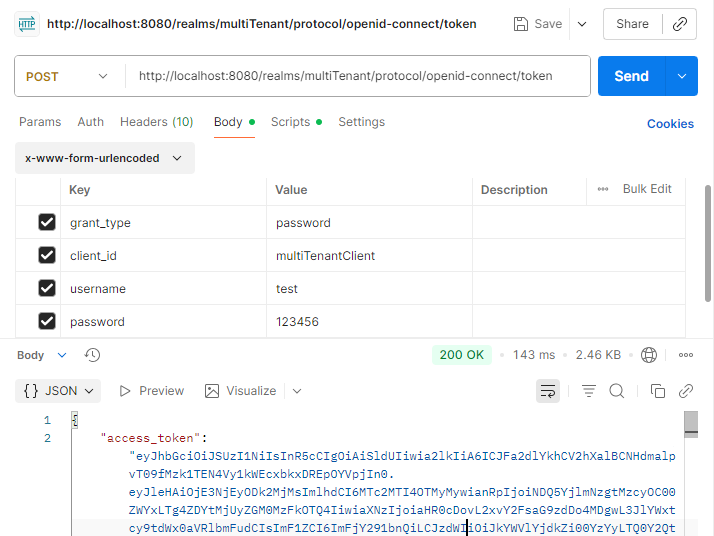Click the response three-dot more options icon

[686, 355]
